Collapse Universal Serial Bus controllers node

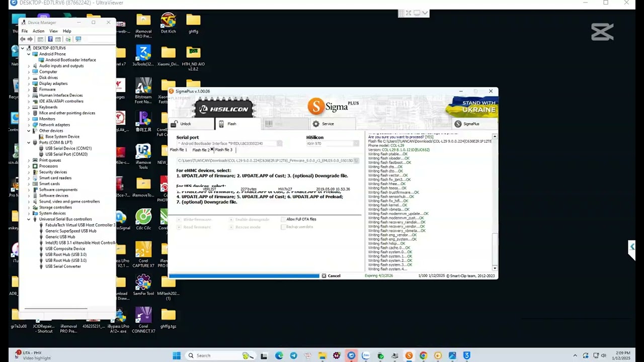(29, 219)
